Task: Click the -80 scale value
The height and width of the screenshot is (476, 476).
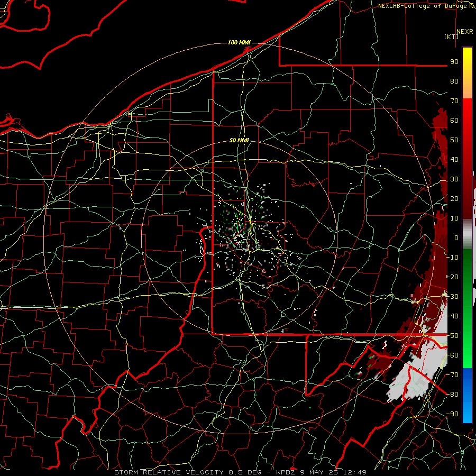Action: pyautogui.click(x=453, y=395)
